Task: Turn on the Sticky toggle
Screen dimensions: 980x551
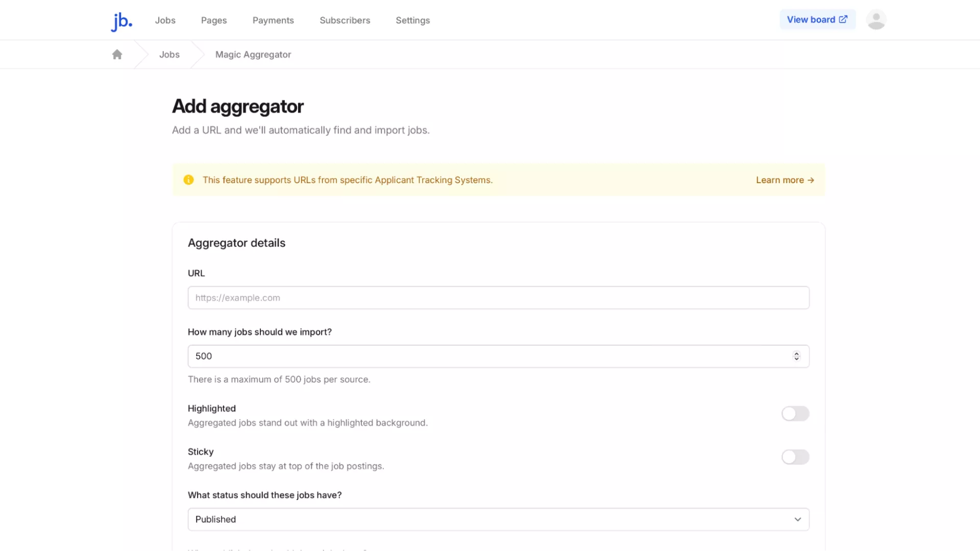Action: click(795, 457)
